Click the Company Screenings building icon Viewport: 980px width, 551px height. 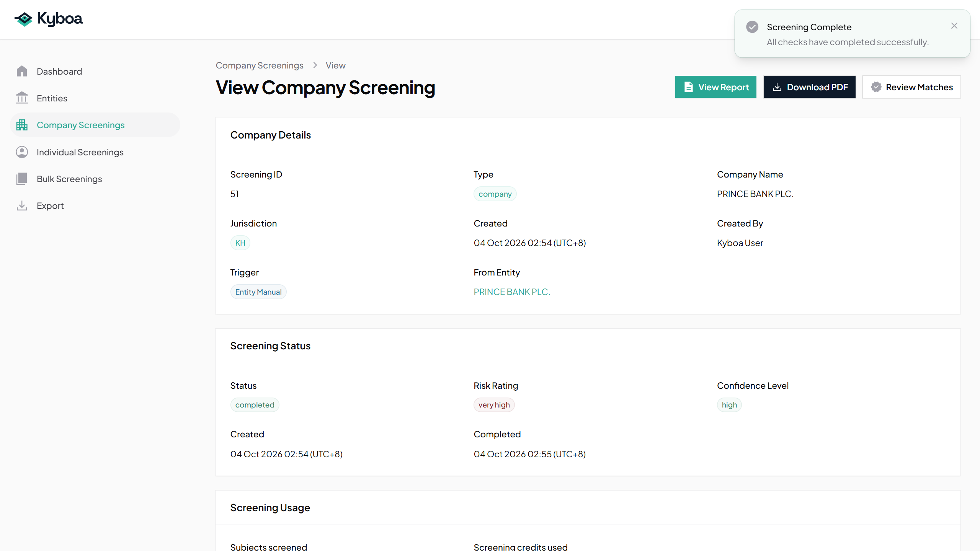22,125
